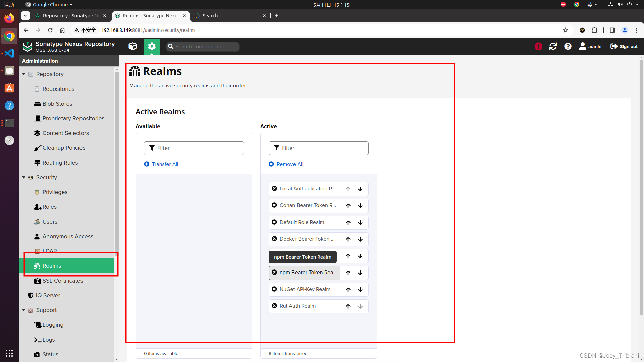Remove Rut Auth Realm from active
Image resolution: width=644 pixels, height=362 pixels.
[x=274, y=306]
